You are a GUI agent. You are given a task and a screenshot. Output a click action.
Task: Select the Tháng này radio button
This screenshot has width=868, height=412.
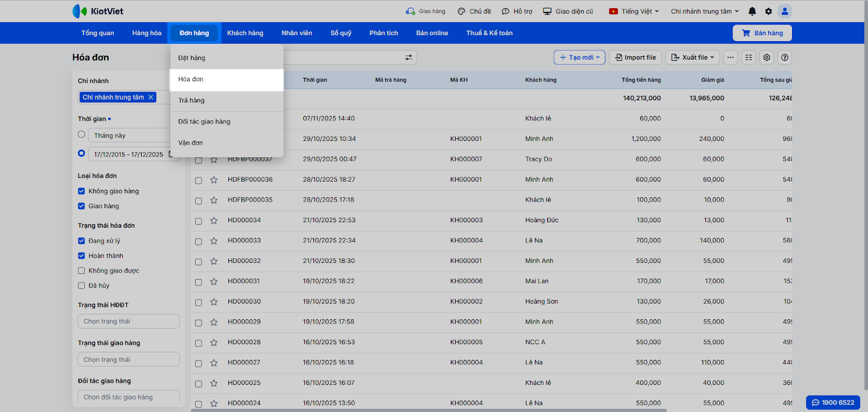(x=81, y=134)
